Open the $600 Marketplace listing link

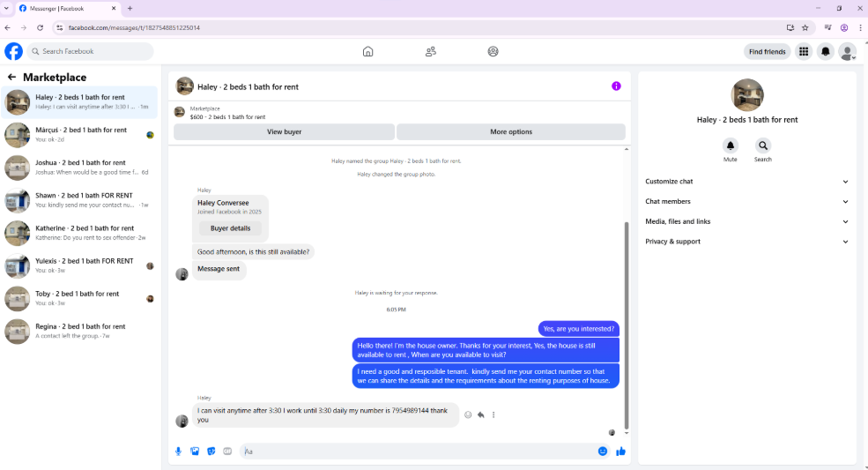[227, 117]
